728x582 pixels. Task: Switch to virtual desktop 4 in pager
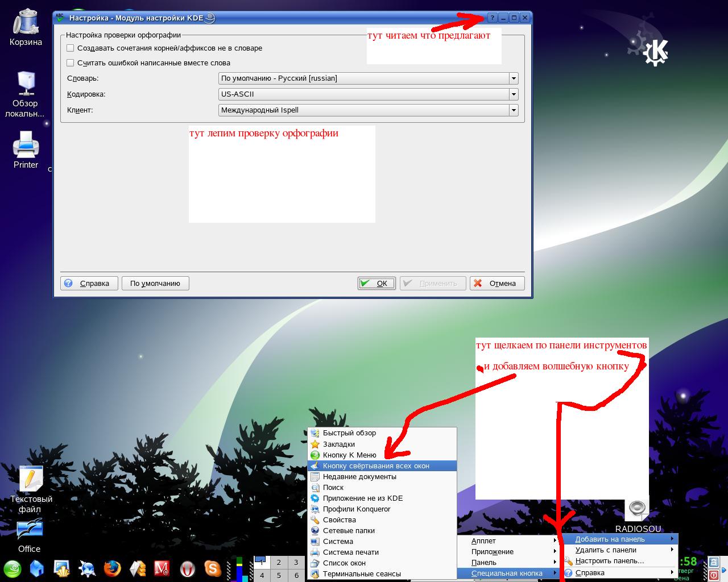click(262, 575)
